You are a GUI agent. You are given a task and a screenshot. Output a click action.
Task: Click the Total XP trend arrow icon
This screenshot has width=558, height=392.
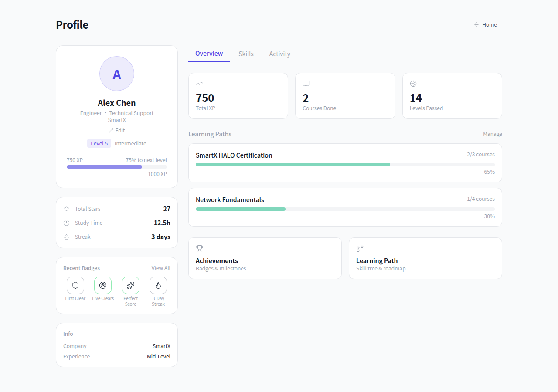199,84
